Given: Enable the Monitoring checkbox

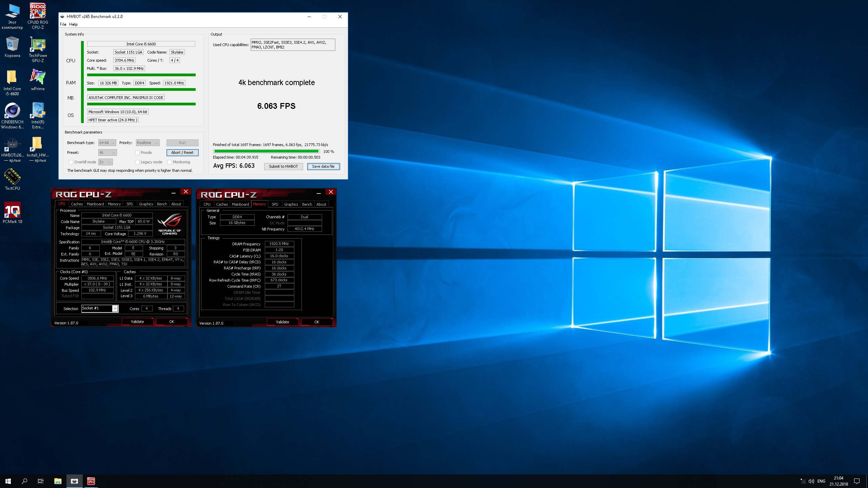Looking at the screenshot, I should (x=170, y=162).
